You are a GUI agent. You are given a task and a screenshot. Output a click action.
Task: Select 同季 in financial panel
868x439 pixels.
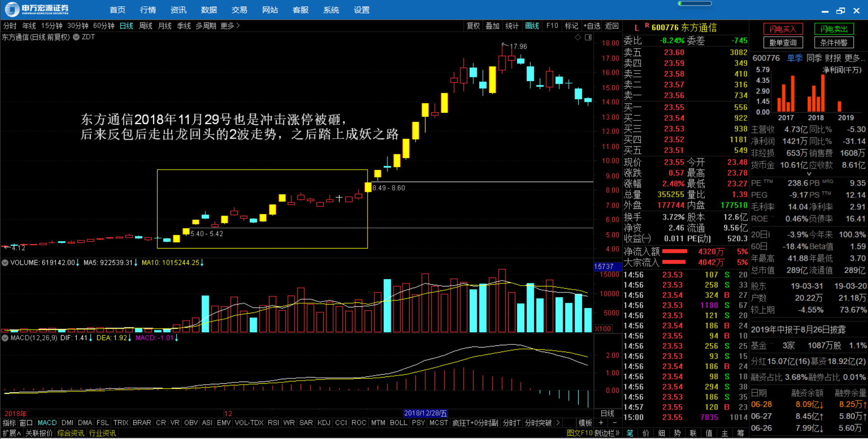pyautogui.click(x=814, y=58)
